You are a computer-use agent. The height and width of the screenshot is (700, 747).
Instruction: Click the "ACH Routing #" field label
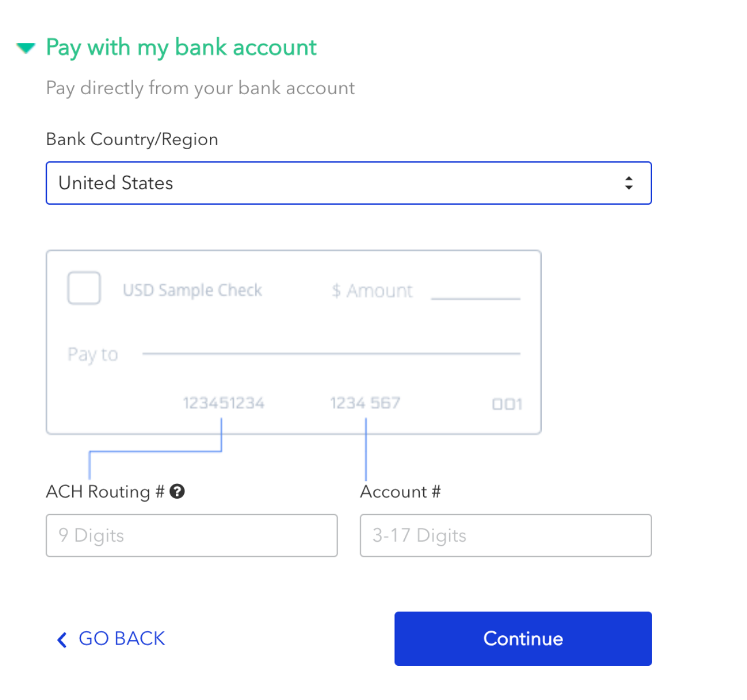pos(105,492)
